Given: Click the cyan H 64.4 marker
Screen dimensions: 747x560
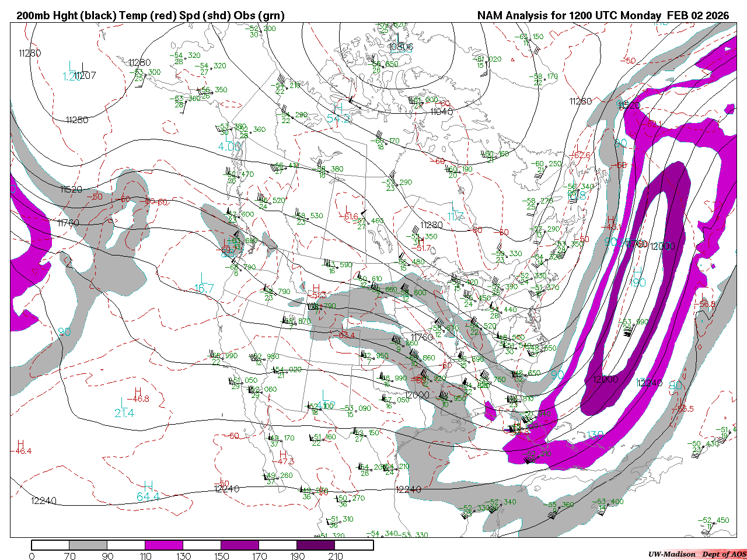Looking at the screenshot, I should coord(148,491).
